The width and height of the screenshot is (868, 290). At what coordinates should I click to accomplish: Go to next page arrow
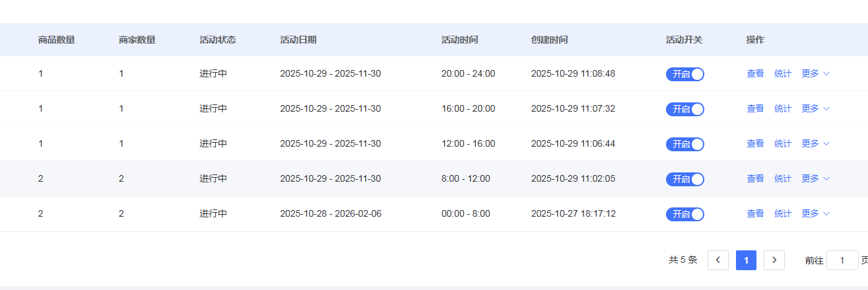pyautogui.click(x=774, y=260)
